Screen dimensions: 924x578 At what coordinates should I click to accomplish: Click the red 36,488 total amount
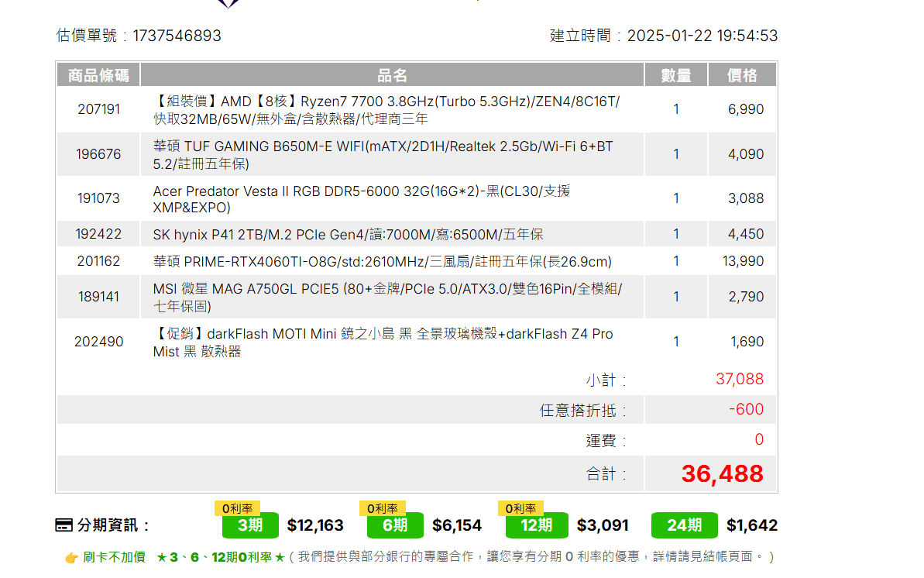[x=722, y=473]
